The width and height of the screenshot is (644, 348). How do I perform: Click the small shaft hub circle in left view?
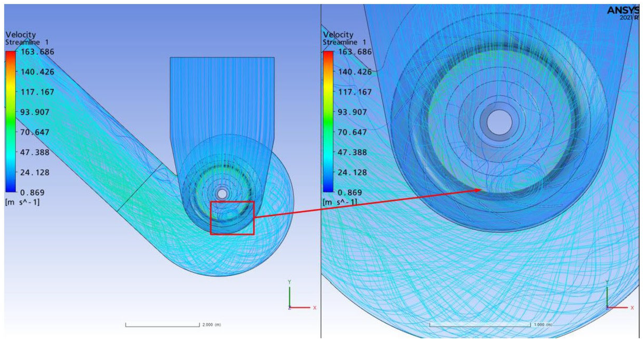point(222,194)
